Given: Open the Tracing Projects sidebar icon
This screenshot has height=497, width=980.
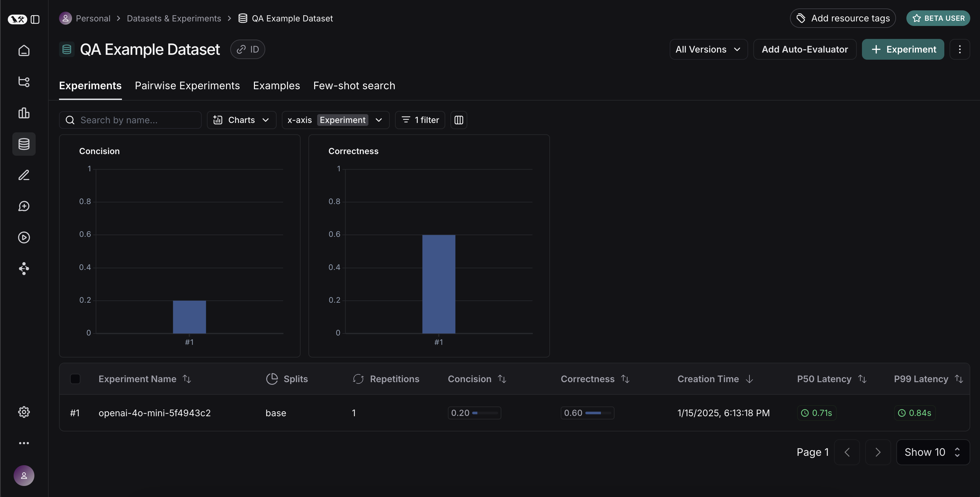Looking at the screenshot, I should (x=24, y=81).
